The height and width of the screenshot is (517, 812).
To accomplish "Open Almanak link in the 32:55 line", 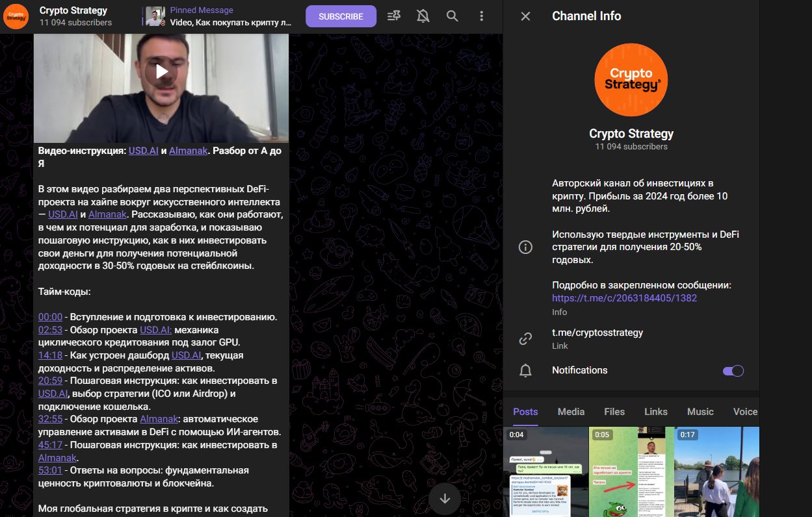I will pos(159,419).
